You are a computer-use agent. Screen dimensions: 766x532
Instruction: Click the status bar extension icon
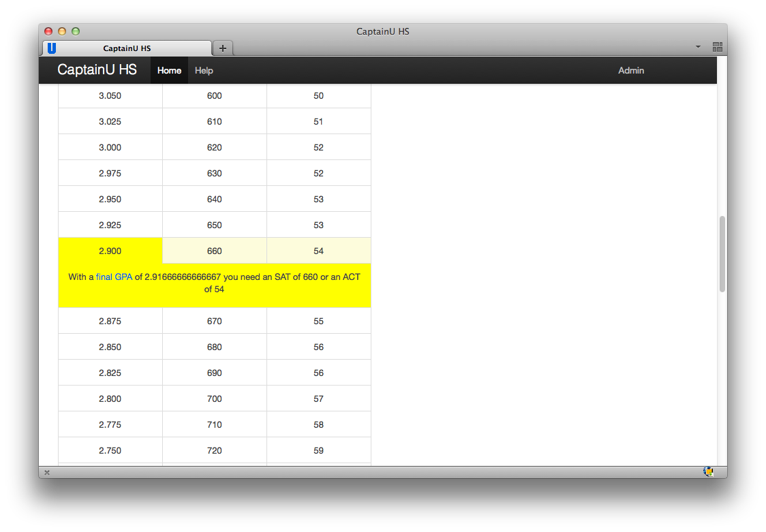[x=708, y=471]
